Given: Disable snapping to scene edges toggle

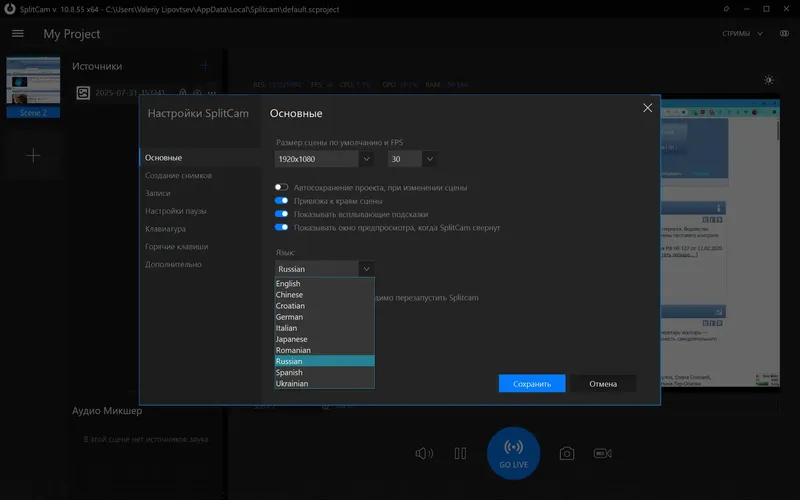Looking at the screenshot, I should click(x=281, y=201).
